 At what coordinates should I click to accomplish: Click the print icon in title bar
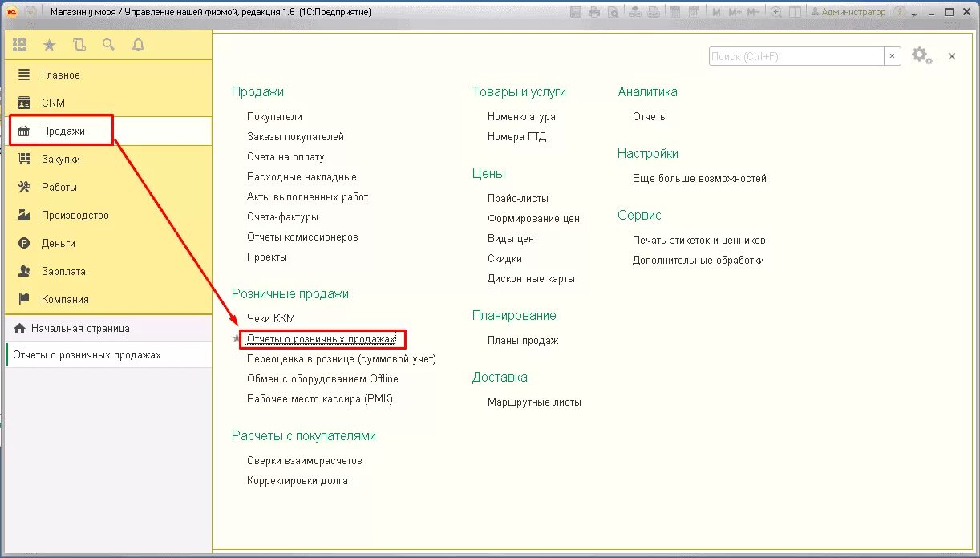click(x=594, y=12)
